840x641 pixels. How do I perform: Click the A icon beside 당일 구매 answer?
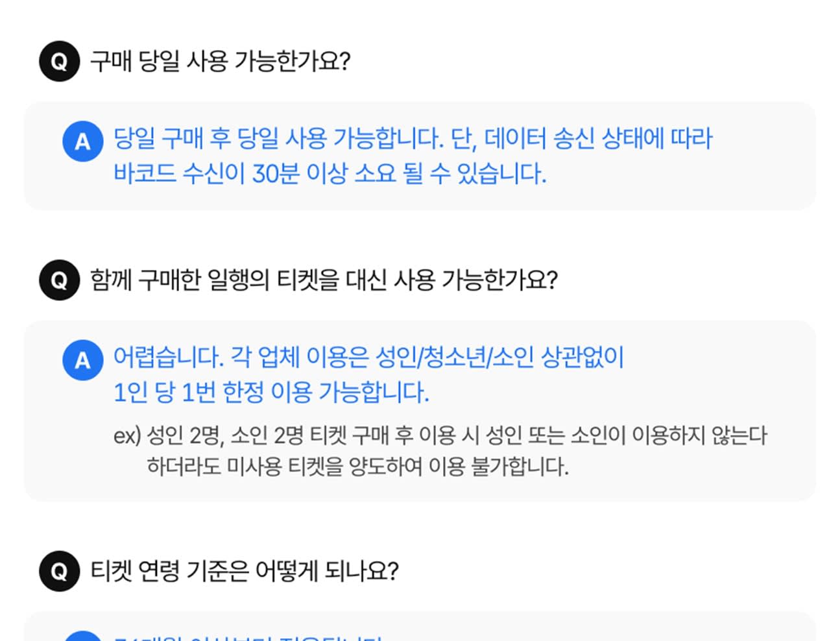(82, 141)
